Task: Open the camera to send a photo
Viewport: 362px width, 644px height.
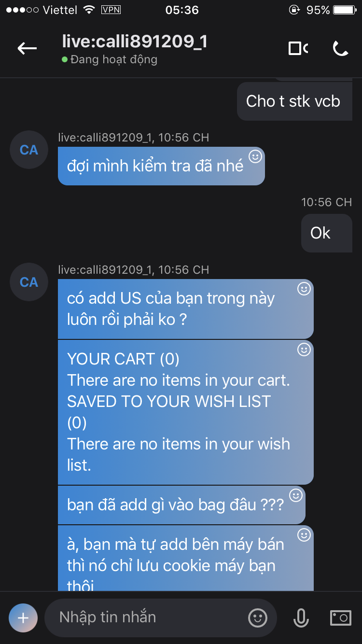Action: (340, 618)
